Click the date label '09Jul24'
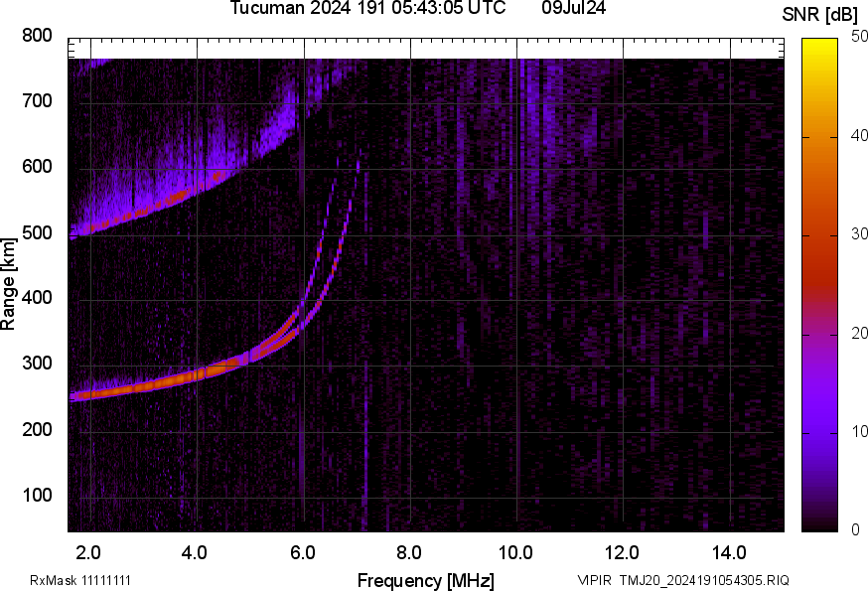The width and height of the screenshot is (868, 591). point(573,8)
